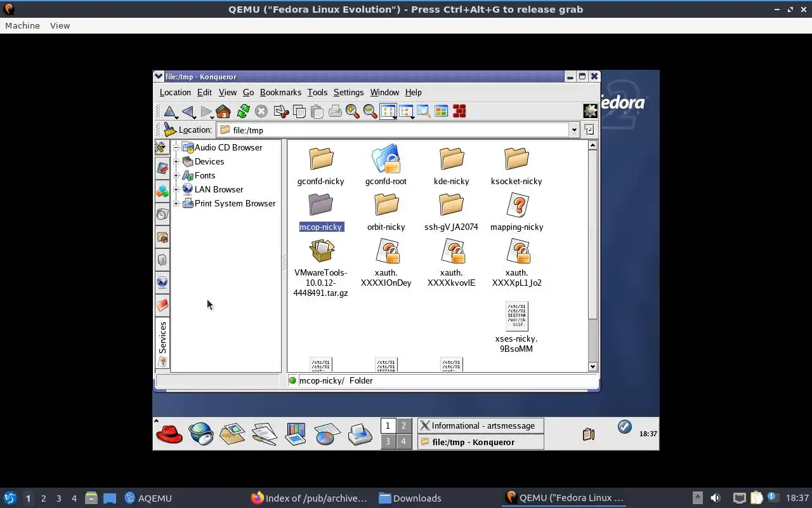Open the View menu

(227, 92)
